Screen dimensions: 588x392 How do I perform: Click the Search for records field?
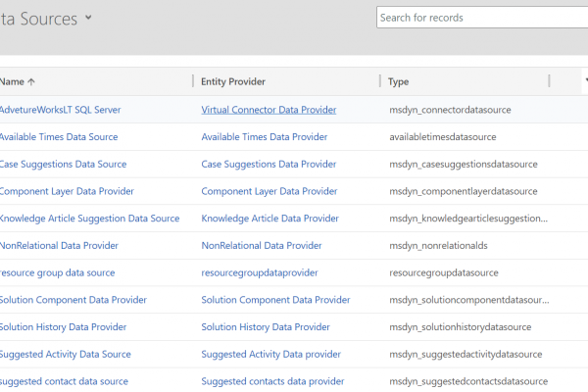coord(482,18)
